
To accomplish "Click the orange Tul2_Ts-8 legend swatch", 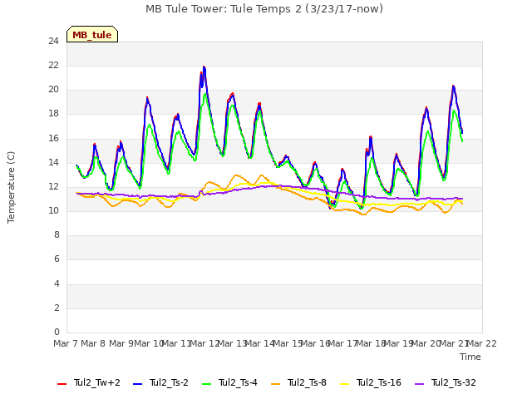I will pos(275,384).
